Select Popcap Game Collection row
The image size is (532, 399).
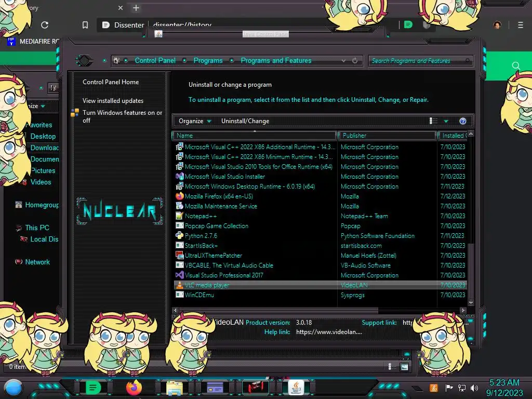(x=320, y=226)
